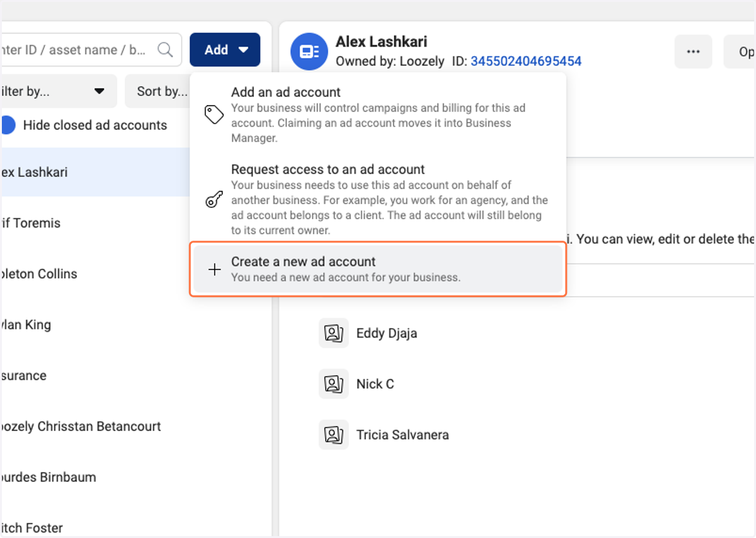Click the person icon next to Nick C

point(333,384)
